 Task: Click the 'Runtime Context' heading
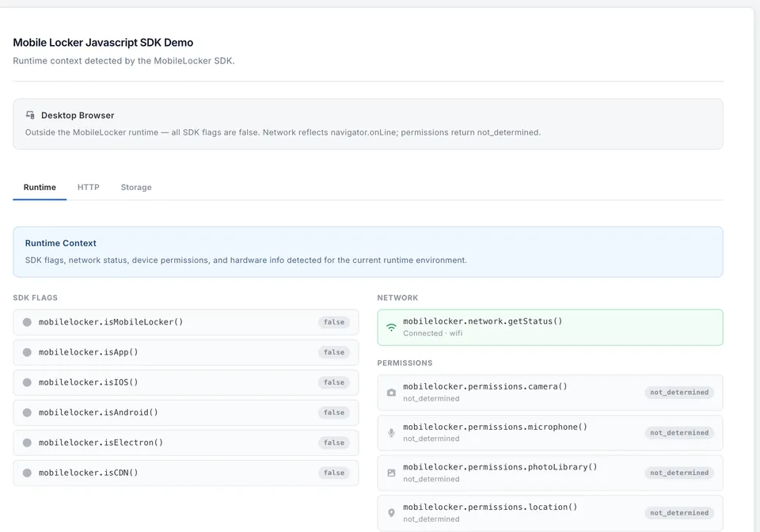pos(61,243)
